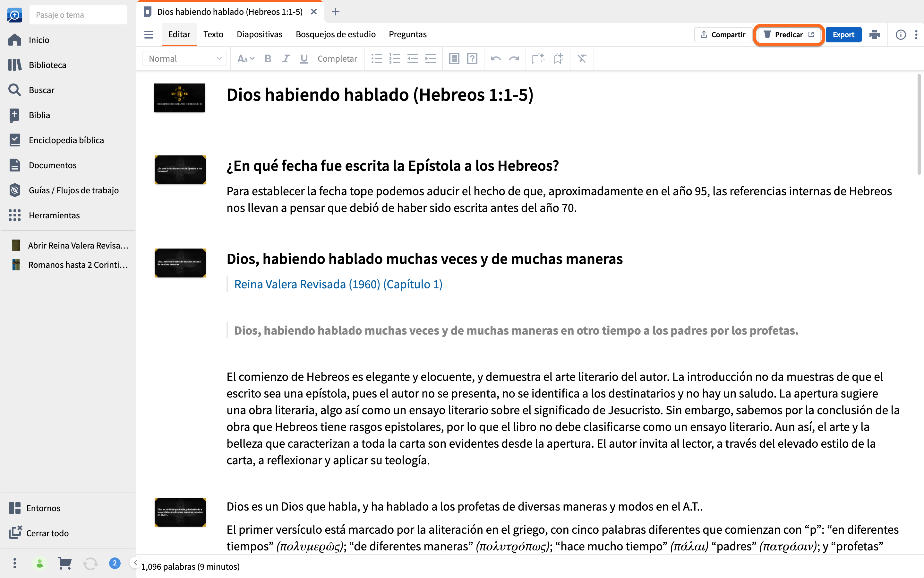Screen dimensions: 924x578
Task: Open the hamburger menu of the sermon document
Action: pyautogui.click(x=149, y=35)
